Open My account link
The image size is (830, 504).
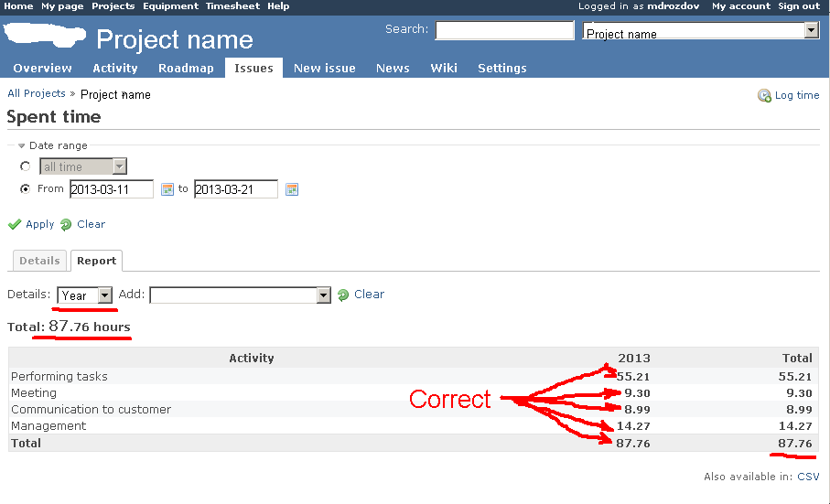click(x=741, y=6)
